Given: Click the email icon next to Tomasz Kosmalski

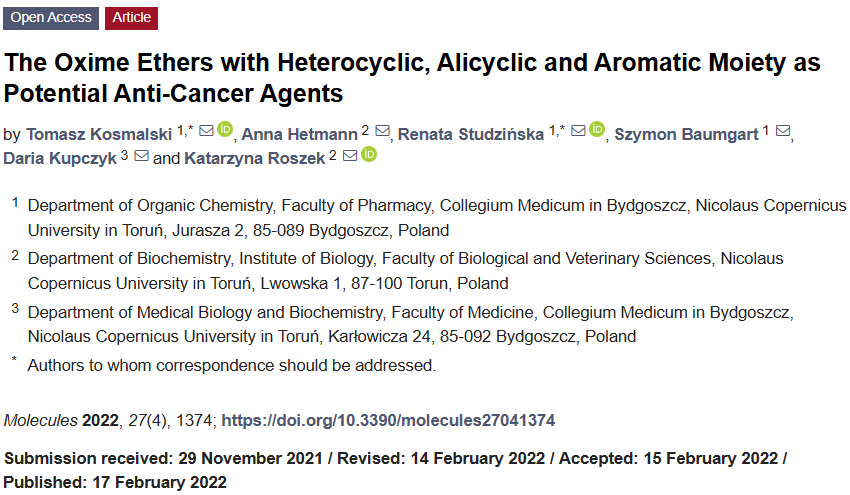Looking at the screenshot, I should pyautogui.click(x=206, y=131).
